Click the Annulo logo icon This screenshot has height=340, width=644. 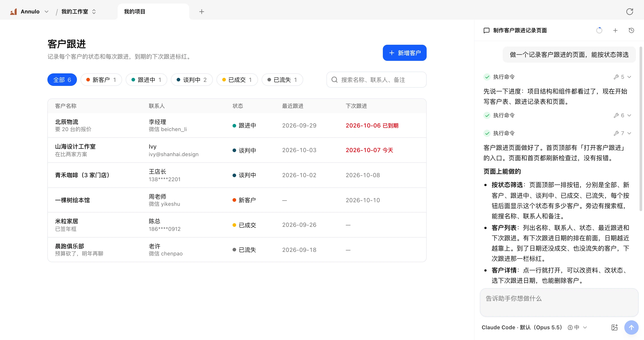[13, 11]
